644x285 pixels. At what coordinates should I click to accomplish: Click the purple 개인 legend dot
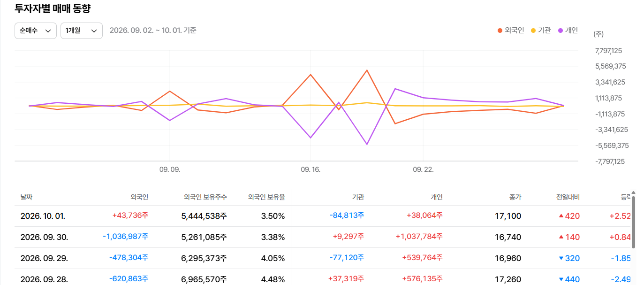tap(561, 31)
